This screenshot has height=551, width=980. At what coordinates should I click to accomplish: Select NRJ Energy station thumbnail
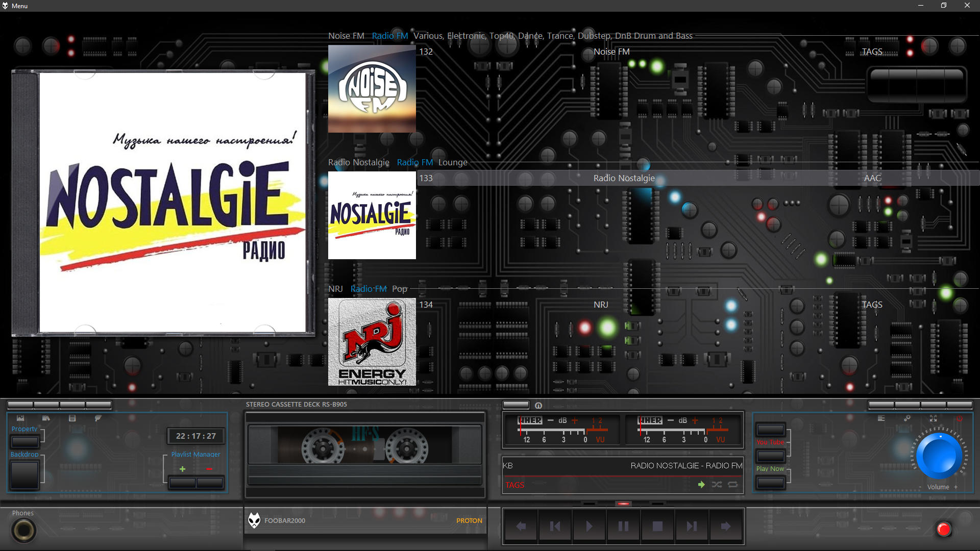pyautogui.click(x=372, y=342)
